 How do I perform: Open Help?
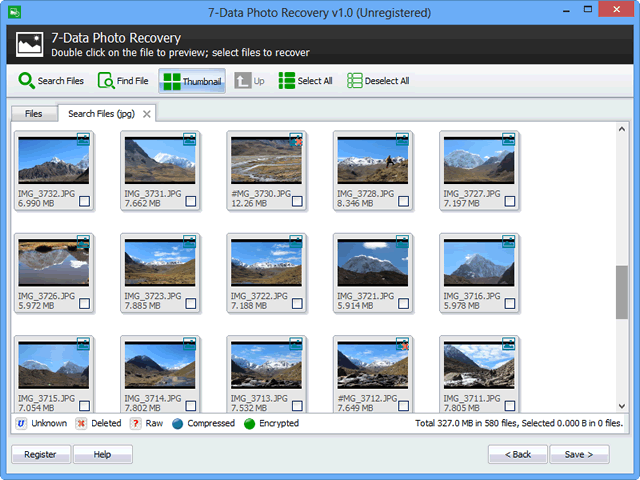pos(102,454)
